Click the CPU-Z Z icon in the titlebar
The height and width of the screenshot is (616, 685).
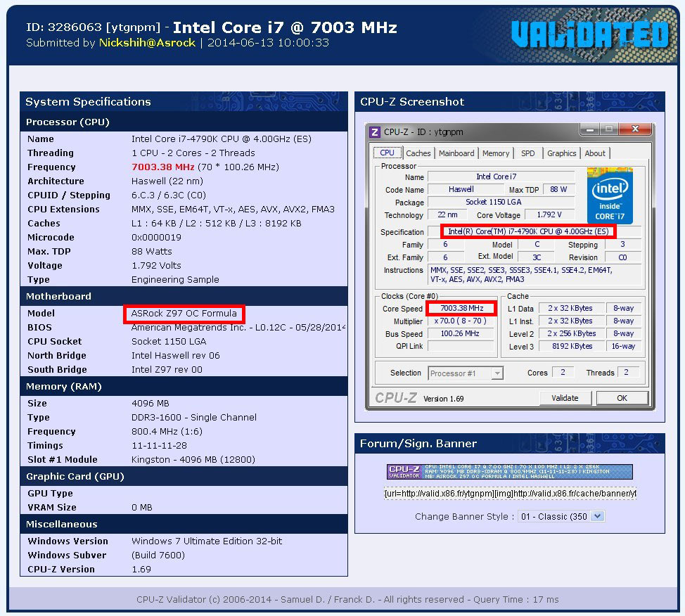373,131
